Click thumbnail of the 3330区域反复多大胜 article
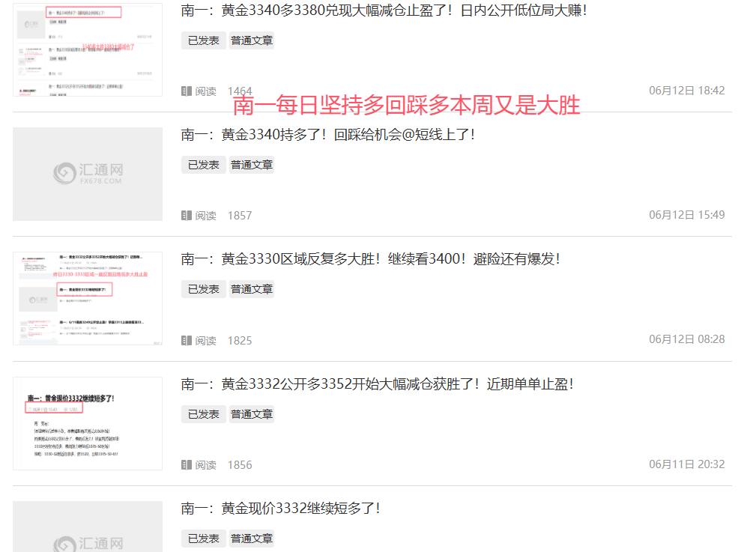756x552 pixels. 88,298
